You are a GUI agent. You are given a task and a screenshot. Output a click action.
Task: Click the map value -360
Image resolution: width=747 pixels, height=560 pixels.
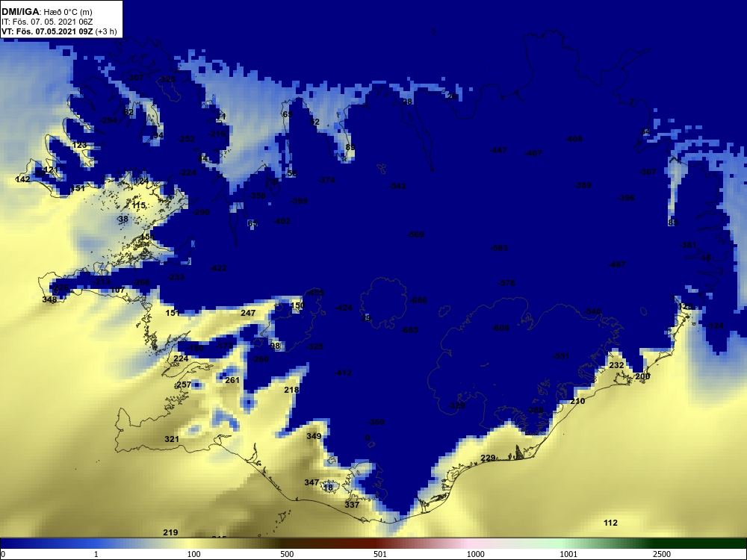tap(376, 423)
